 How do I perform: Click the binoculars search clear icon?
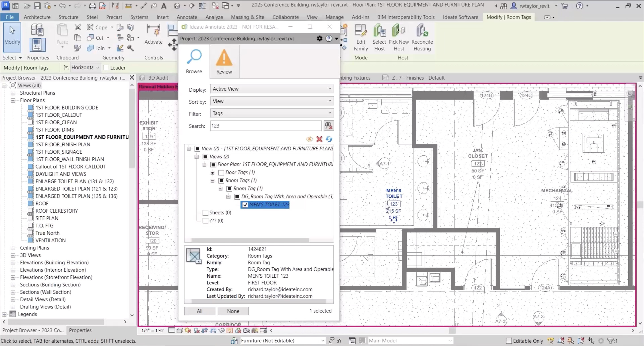328,126
